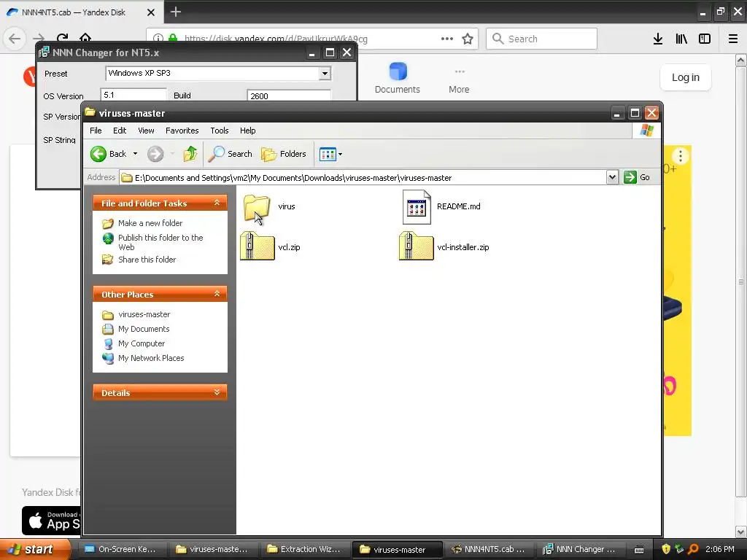
Task: Open the virus folder
Action: pyautogui.click(x=258, y=206)
